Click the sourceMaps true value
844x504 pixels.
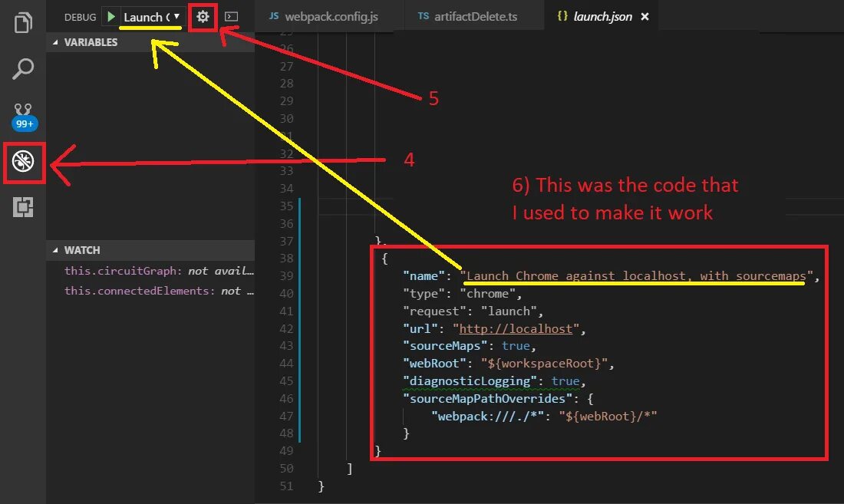[516, 346]
